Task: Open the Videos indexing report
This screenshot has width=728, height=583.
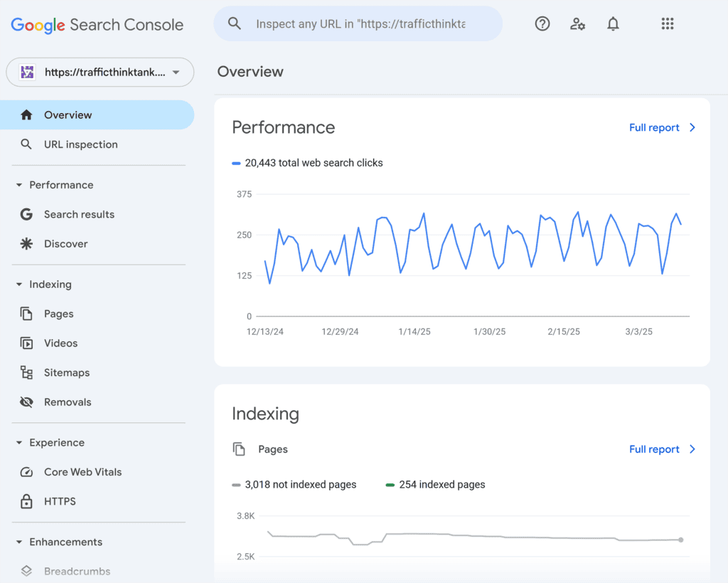Action: (x=59, y=343)
